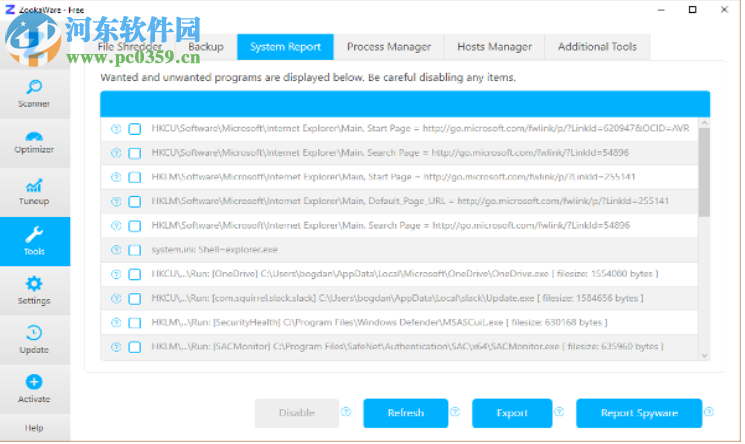Check the Default_Page_URL entry checkbox
745x444 pixels.
coord(135,202)
